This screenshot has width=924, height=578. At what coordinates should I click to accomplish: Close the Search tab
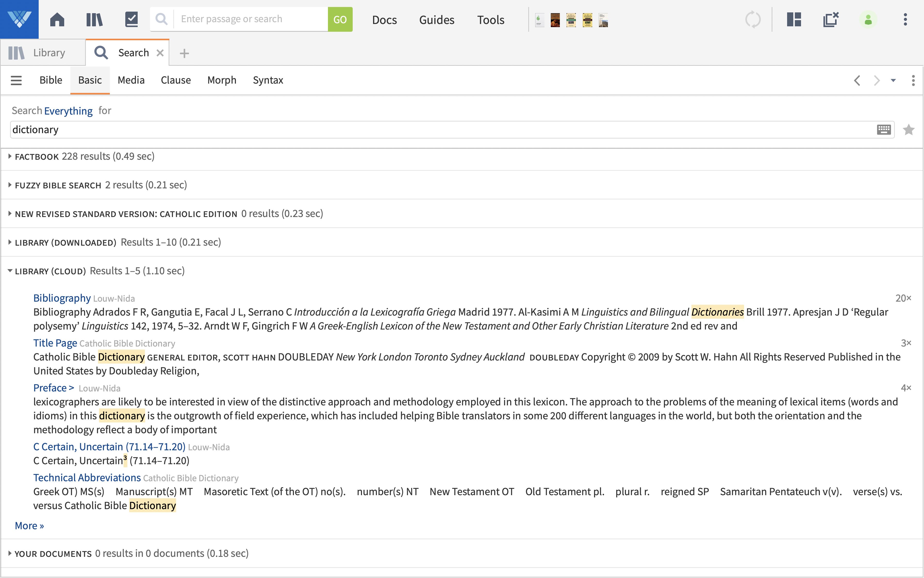[x=160, y=53]
